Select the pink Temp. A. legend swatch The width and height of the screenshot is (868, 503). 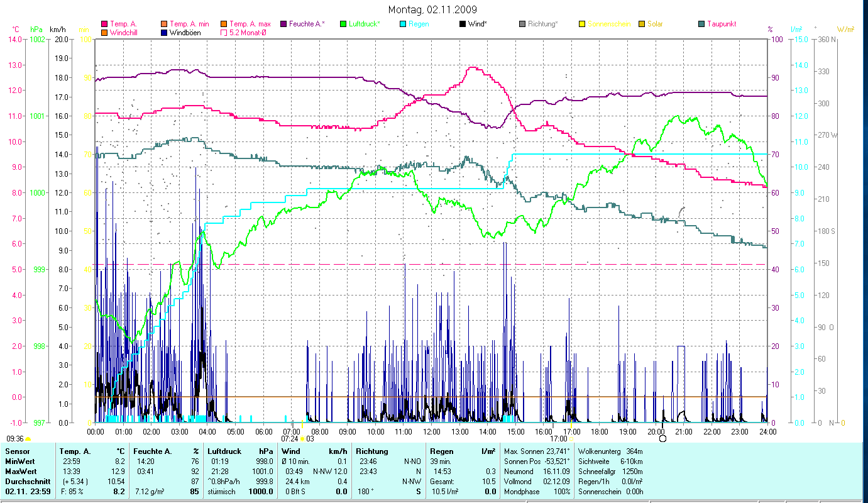click(x=104, y=24)
